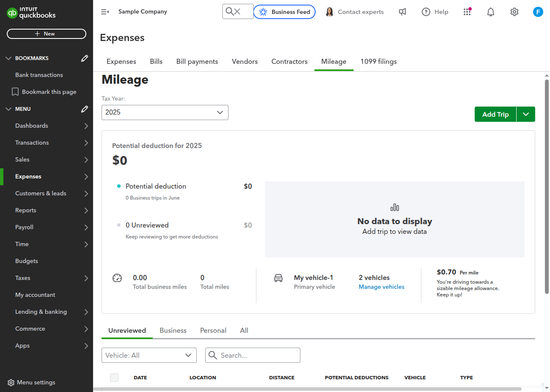Viewport: 550px width, 392px height.
Task: Click the Add Trip button
Action: pyautogui.click(x=495, y=114)
